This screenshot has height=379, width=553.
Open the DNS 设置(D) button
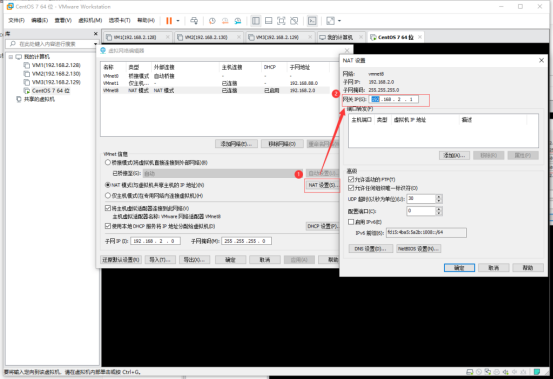coord(370,249)
